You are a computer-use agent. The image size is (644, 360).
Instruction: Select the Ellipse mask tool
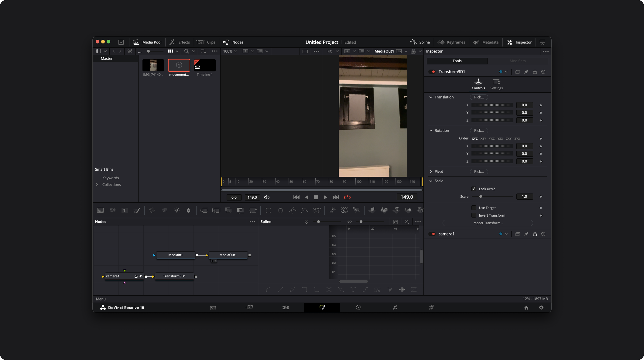tap(280, 210)
